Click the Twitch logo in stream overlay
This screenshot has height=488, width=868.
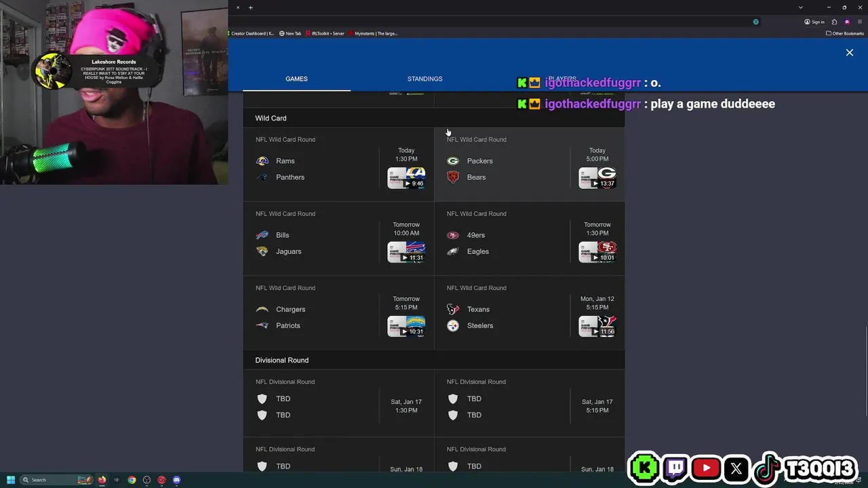(x=676, y=468)
